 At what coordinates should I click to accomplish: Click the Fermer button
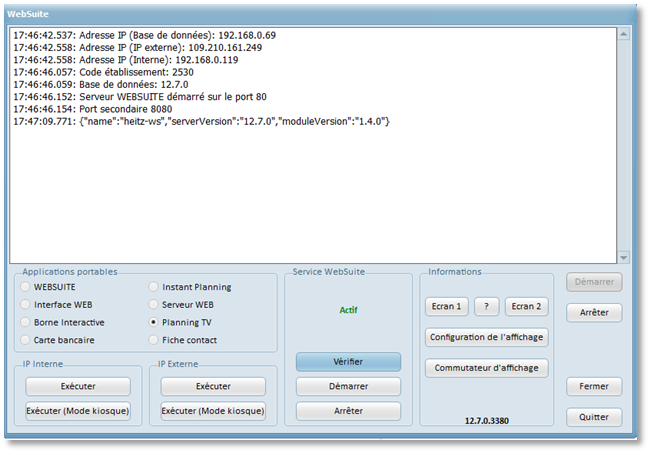click(x=594, y=386)
